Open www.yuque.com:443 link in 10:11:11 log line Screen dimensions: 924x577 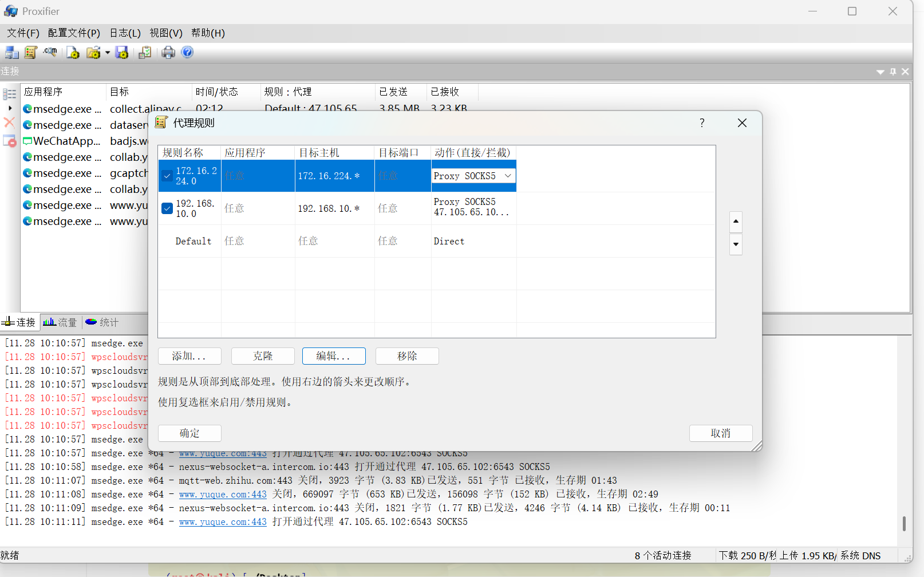click(223, 521)
